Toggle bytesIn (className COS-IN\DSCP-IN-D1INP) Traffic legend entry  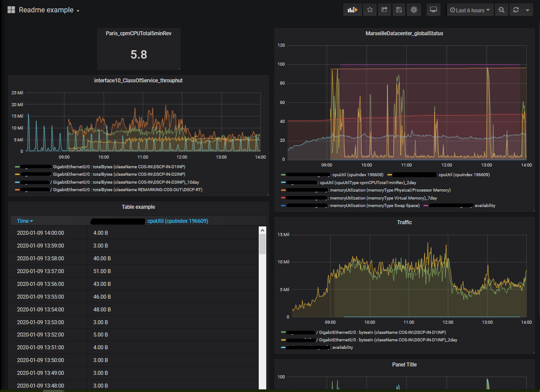click(x=364, y=332)
